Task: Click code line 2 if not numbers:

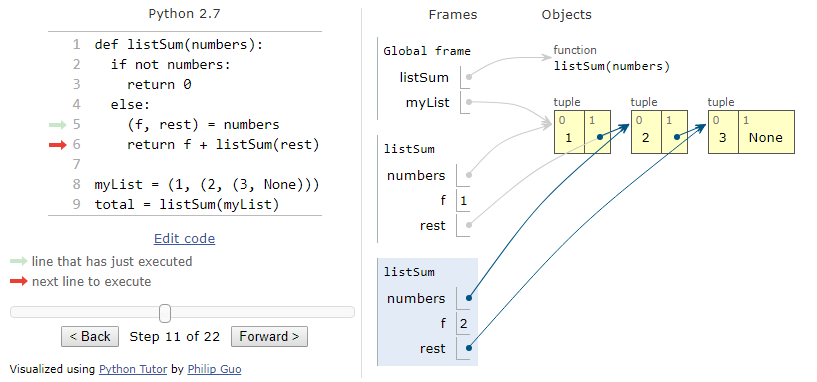Action: pyautogui.click(x=170, y=65)
